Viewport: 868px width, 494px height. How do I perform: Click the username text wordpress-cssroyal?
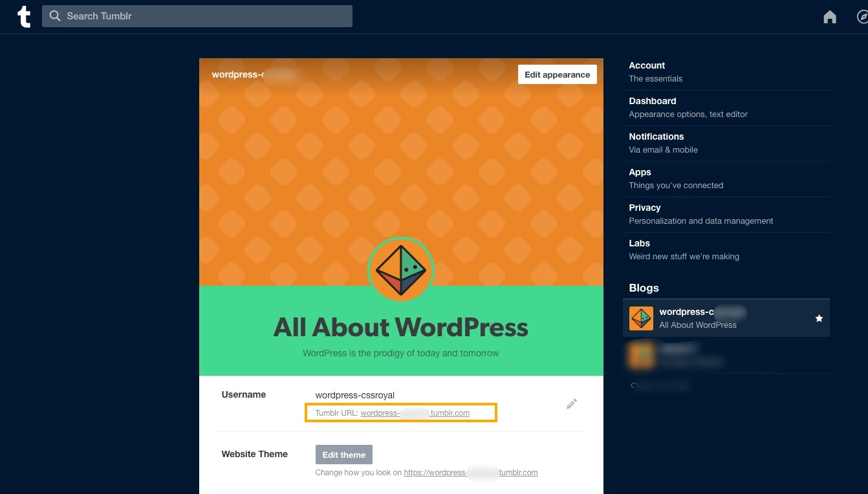(354, 395)
